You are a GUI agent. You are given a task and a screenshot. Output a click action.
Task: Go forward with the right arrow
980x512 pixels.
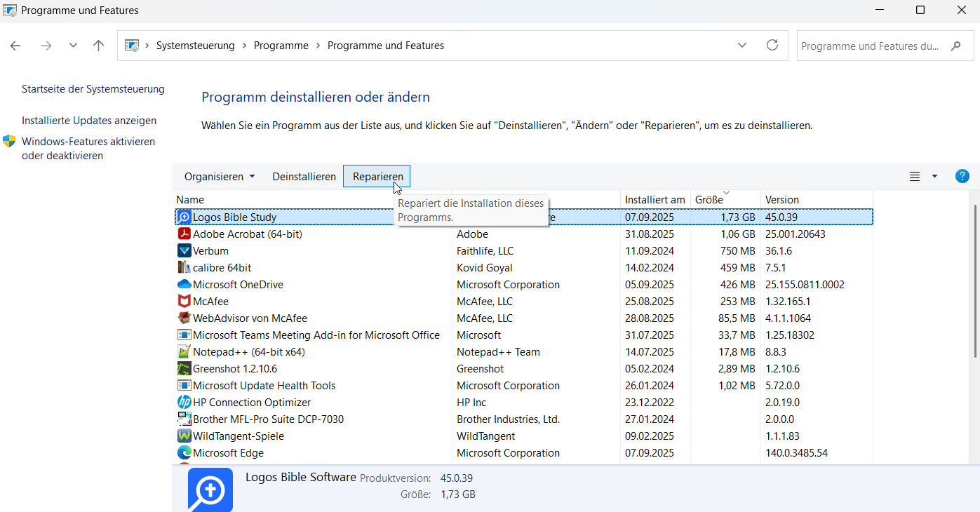point(46,46)
